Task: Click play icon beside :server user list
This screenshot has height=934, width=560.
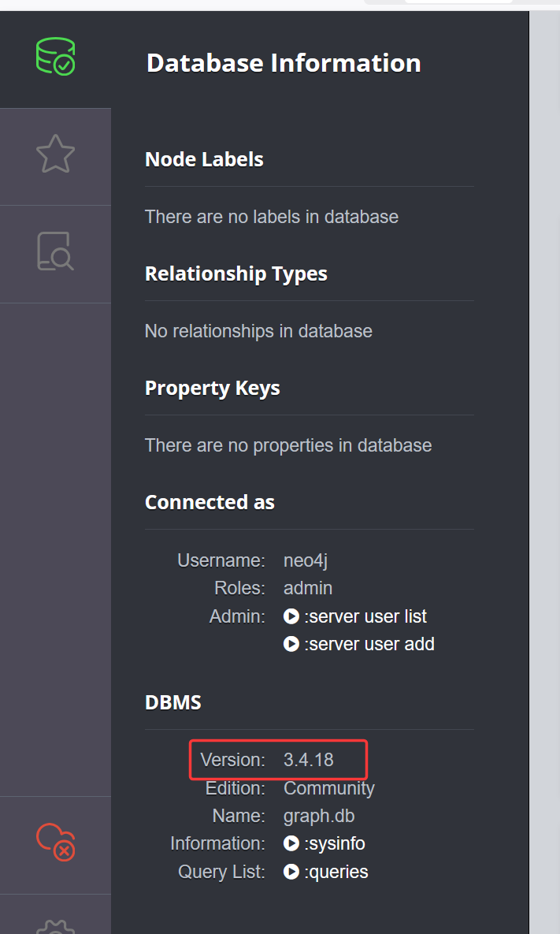Action: tap(291, 616)
